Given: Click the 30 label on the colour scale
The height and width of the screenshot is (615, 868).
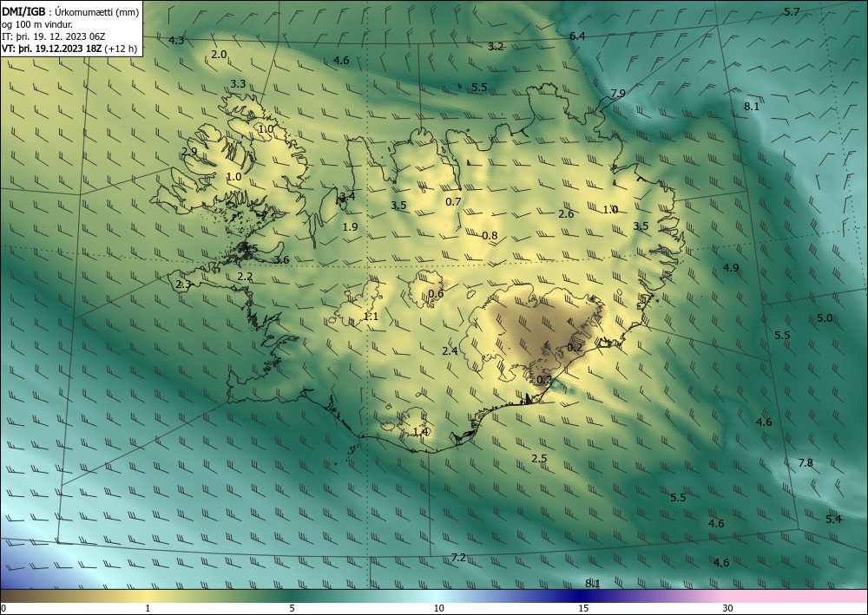Looking at the screenshot, I should tap(728, 608).
